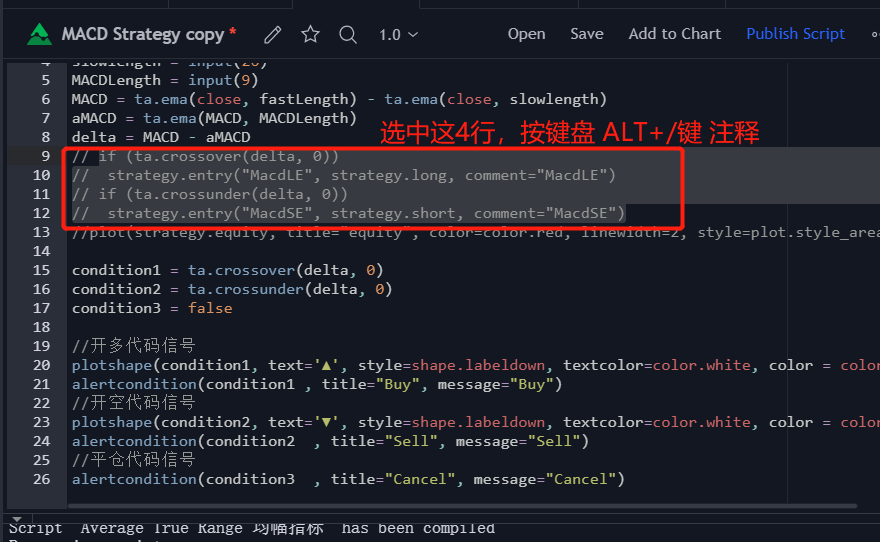Click commented strategy.entry "MacdLE" line
This screenshot has width=880, height=542.
tap(343, 175)
